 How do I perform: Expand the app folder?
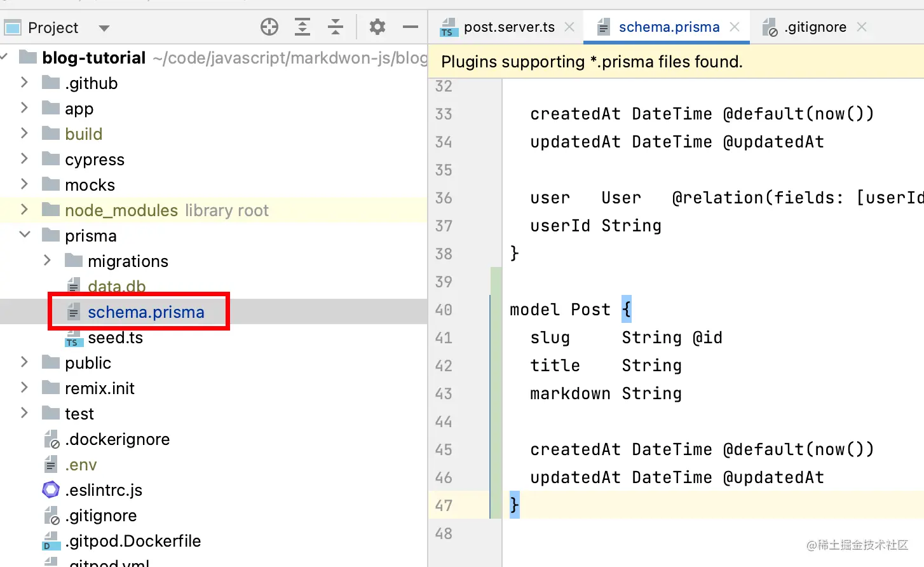coord(24,108)
